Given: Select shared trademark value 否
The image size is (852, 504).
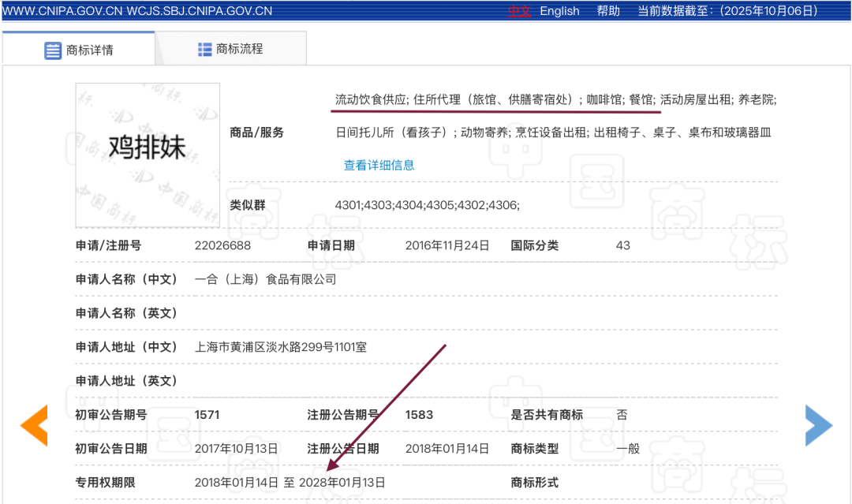Looking at the screenshot, I should [x=622, y=415].
